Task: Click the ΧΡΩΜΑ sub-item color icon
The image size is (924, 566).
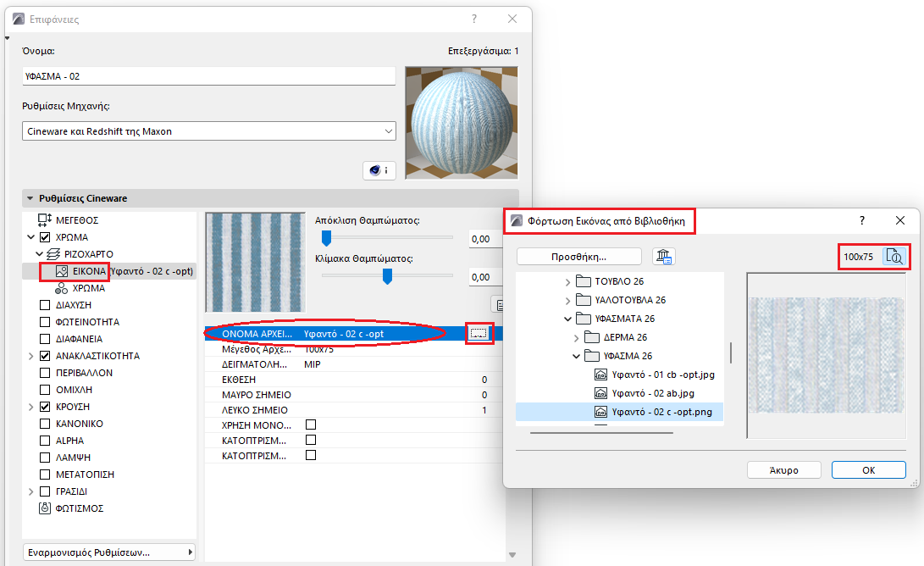Action: [61, 288]
